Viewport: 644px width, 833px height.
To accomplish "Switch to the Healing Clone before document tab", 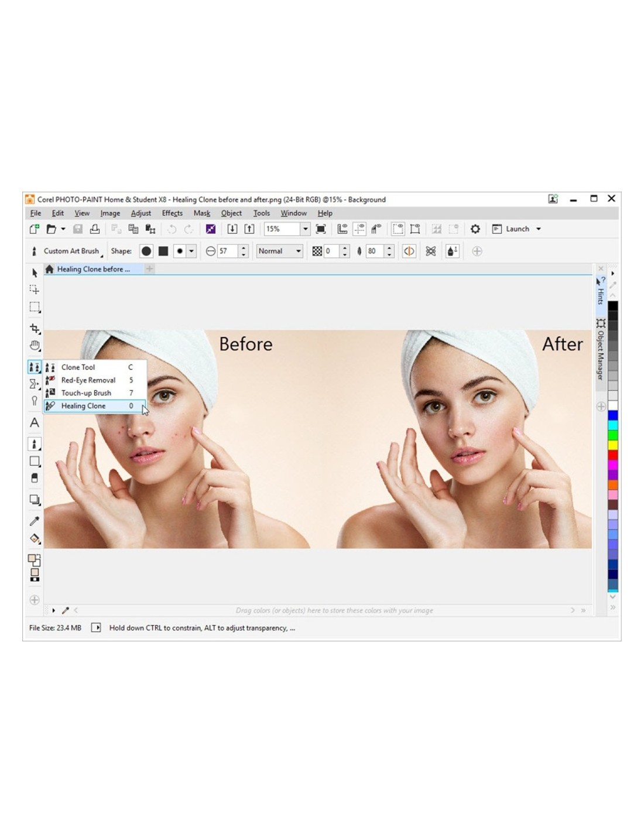I will coord(93,269).
